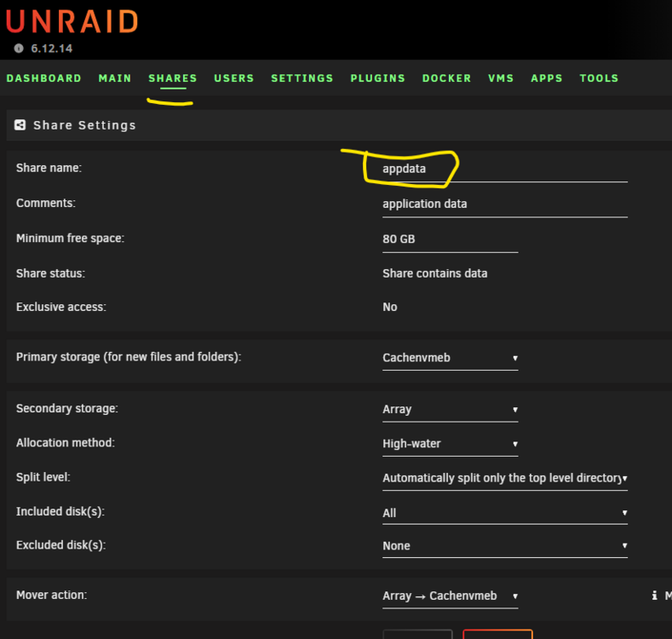The height and width of the screenshot is (639, 672).
Task: Switch to the Settings tab
Action: [x=302, y=78]
